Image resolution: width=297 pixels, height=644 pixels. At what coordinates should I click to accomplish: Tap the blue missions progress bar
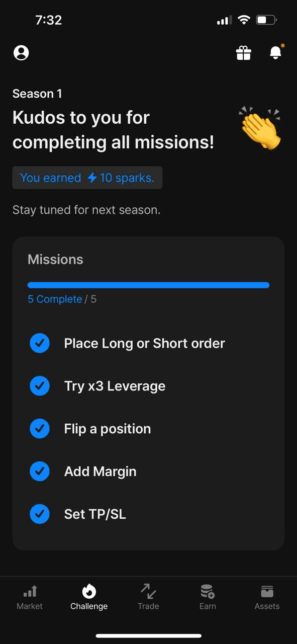click(x=148, y=285)
